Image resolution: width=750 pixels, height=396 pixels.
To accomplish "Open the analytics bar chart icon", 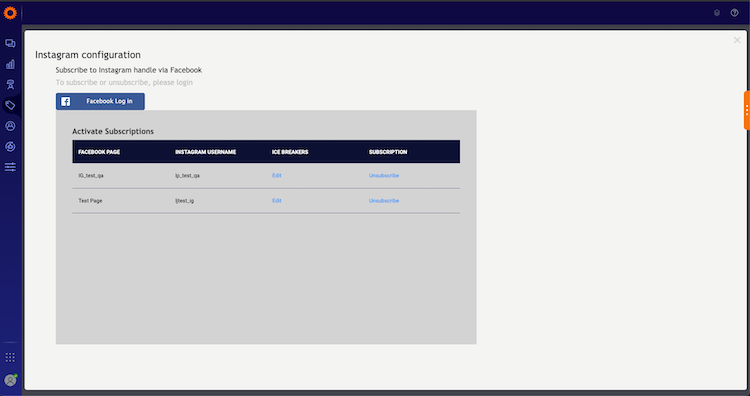I will [x=10, y=64].
